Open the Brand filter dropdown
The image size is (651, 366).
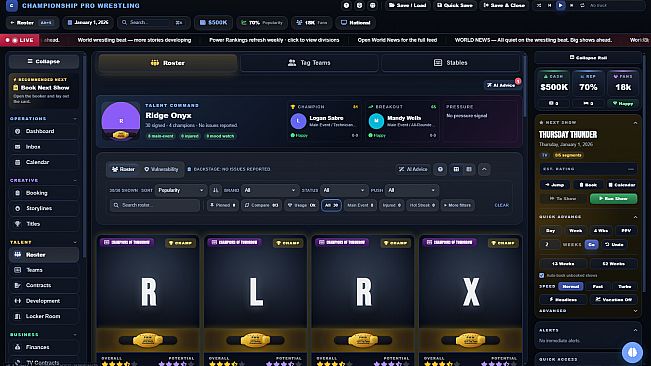[270, 190]
